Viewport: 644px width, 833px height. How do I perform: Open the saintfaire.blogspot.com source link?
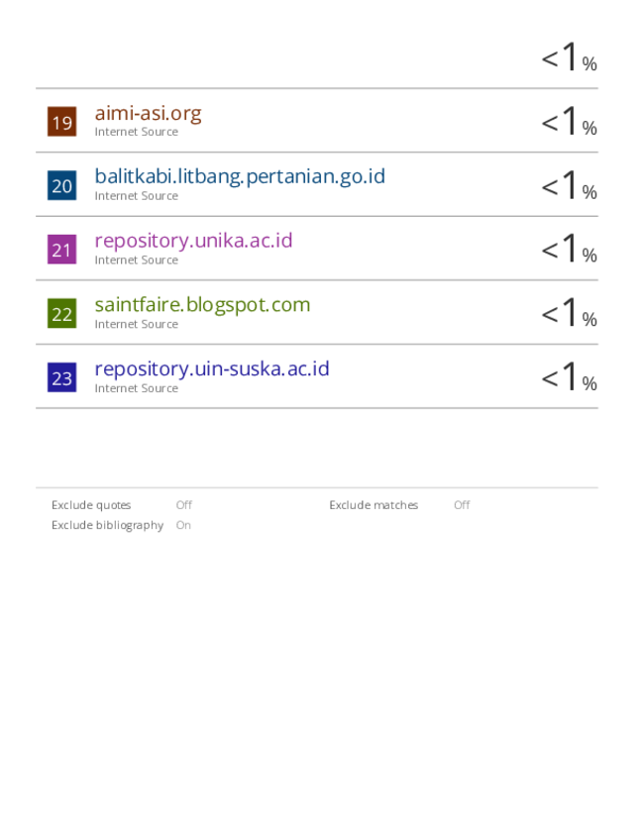(202, 305)
